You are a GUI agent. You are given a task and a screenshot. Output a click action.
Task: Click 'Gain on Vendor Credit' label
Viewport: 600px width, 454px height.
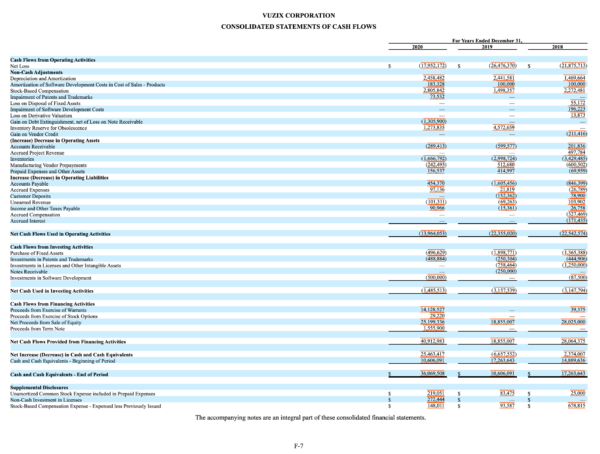pos(34,134)
